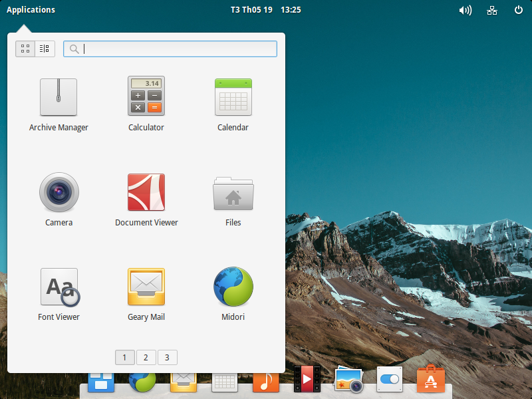Viewport: 532px width, 399px height.
Task: Launch the Software Center from the dock
Action: point(431,378)
